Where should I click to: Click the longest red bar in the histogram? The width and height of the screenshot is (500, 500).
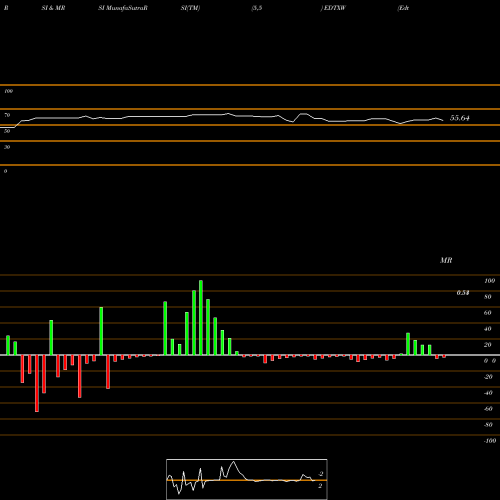(37, 383)
